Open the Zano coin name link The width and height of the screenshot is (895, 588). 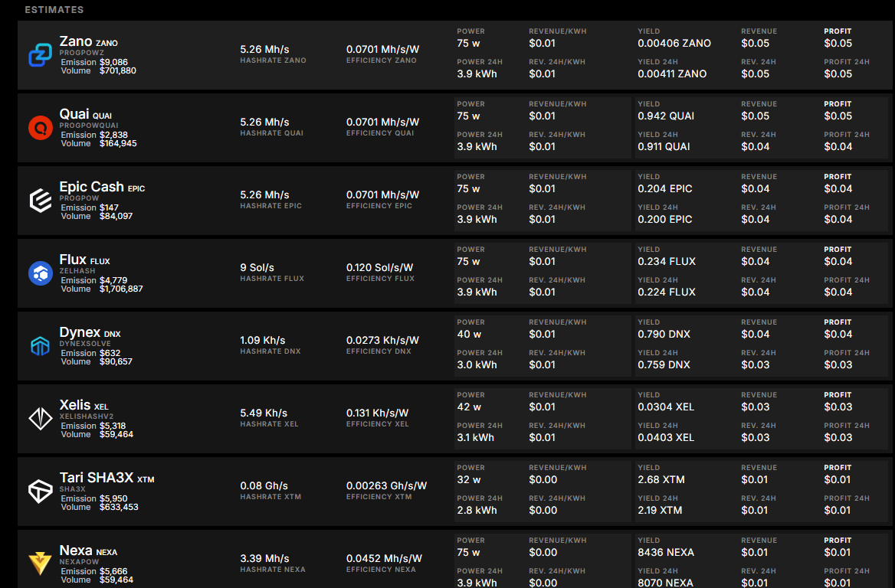[x=76, y=41]
